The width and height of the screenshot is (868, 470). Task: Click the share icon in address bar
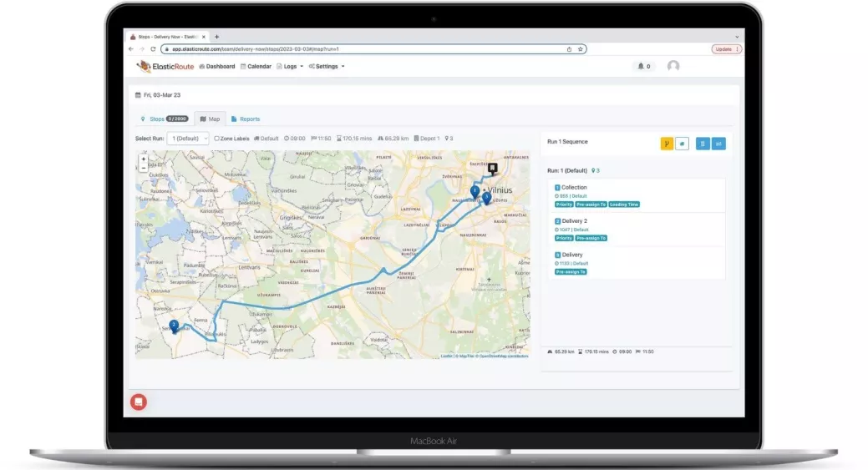coord(569,49)
